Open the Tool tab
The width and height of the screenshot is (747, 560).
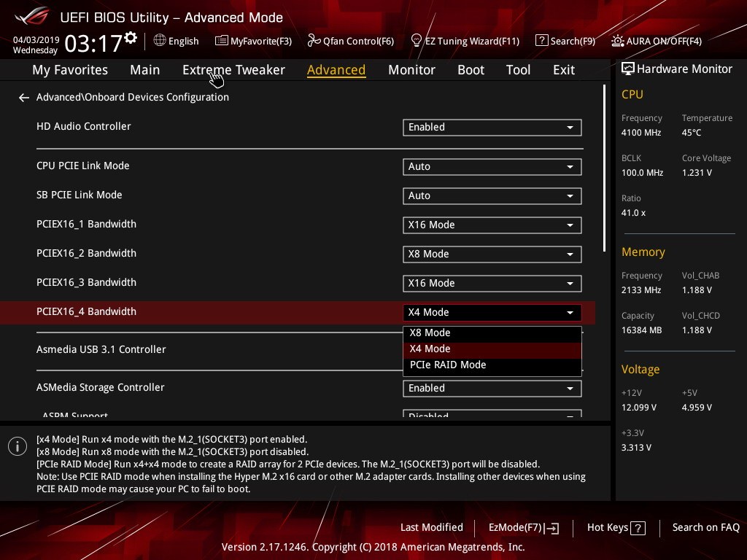tap(518, 70)
